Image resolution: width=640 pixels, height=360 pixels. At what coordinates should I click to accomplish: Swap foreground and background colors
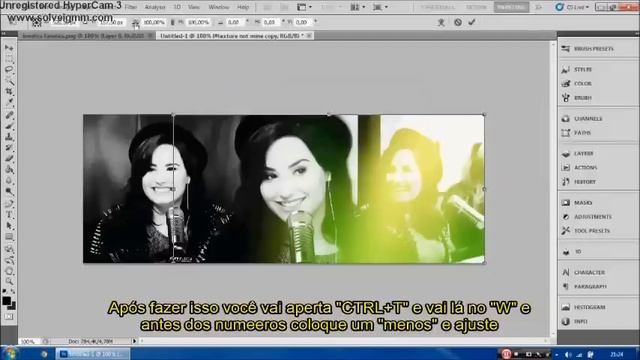(x=13, y=291)
